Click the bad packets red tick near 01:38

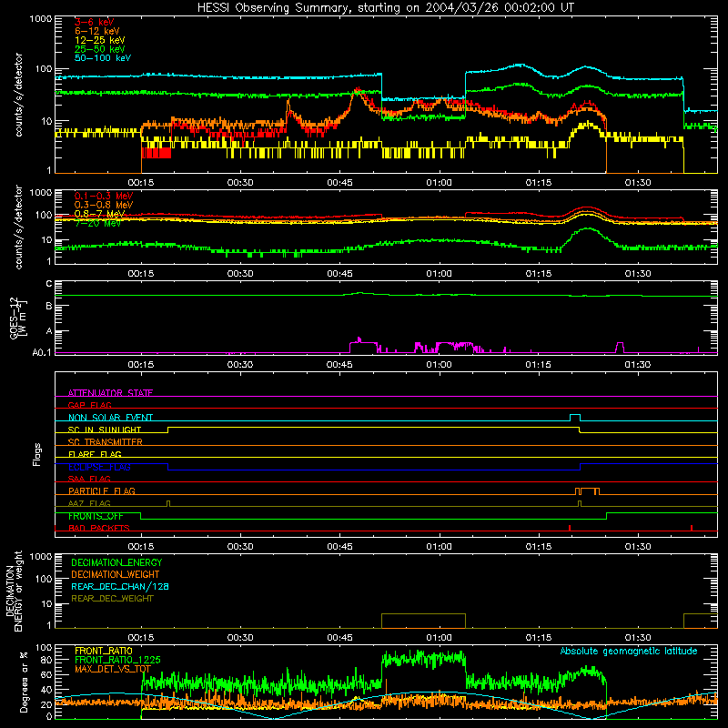pos(692,528)
